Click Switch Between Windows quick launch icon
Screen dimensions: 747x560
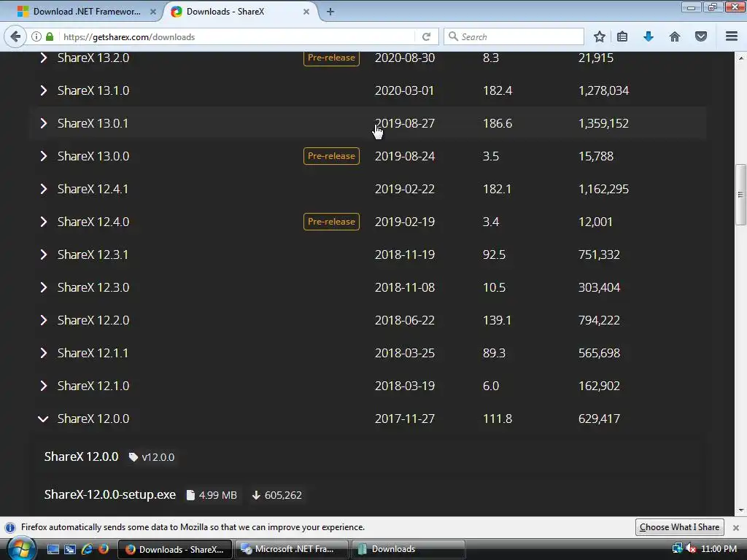69,549
